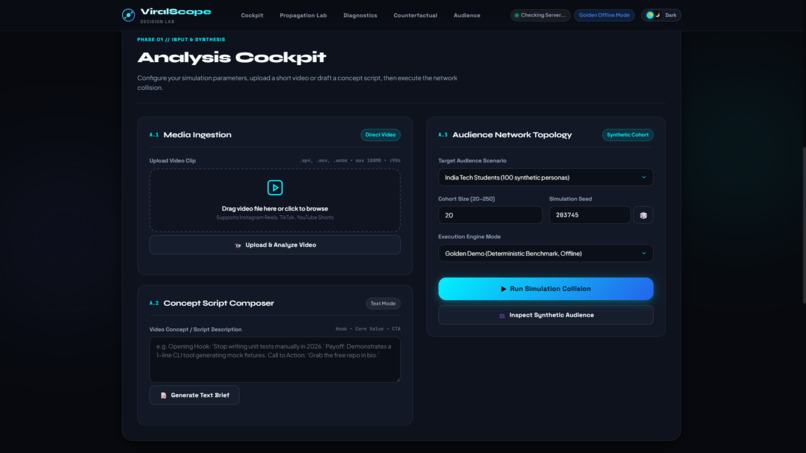Click the Checking Server status pill
The image size is (806, 453).
pyautogui.click(x=540, y=15)
